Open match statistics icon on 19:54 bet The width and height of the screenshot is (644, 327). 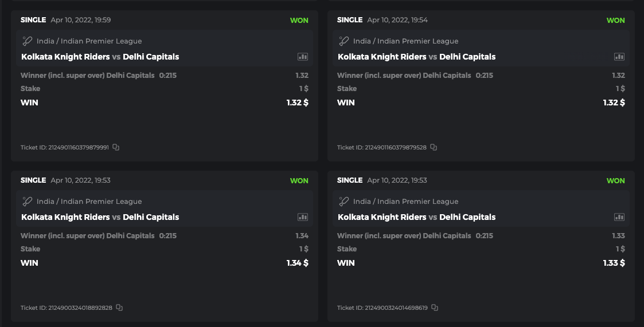[x=619, y=57]
